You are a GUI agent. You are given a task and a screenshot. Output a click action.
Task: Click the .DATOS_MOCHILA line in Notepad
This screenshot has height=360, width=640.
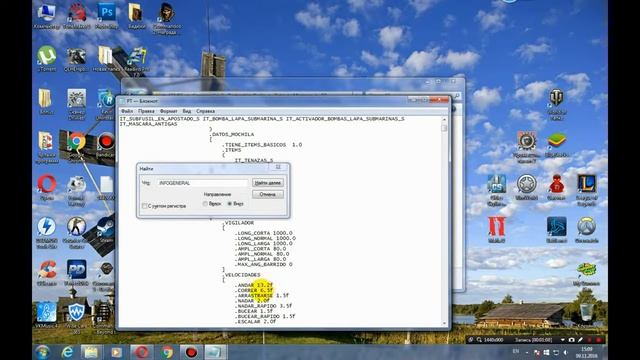(231, 134)
